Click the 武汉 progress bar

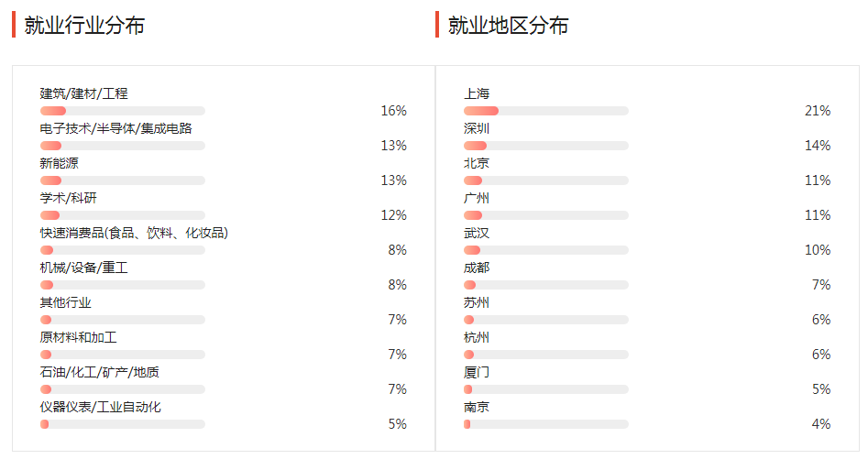tap(545, 250)
